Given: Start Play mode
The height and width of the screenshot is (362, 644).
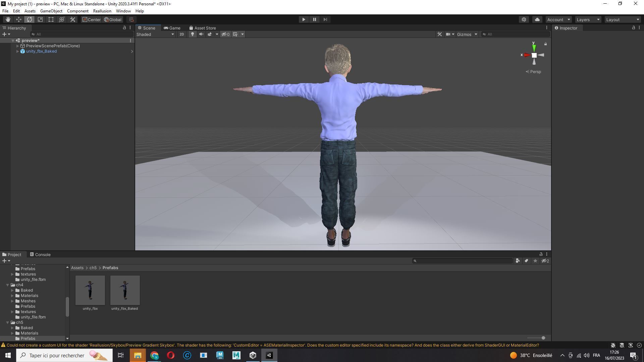Looking at the screenshot, I should 304,19.
